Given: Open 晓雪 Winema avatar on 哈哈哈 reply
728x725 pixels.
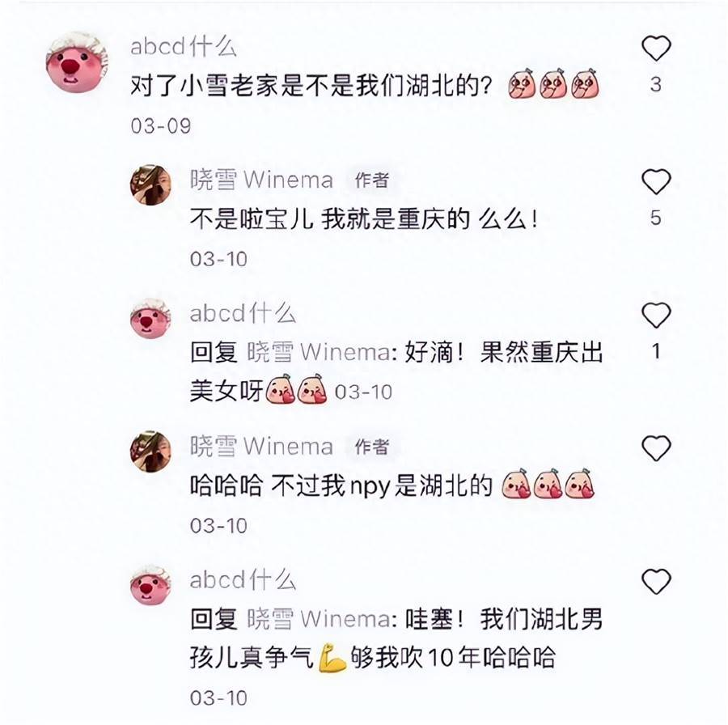Looking at the screenshot, I should pyautogui.click(x=150, y=451).
